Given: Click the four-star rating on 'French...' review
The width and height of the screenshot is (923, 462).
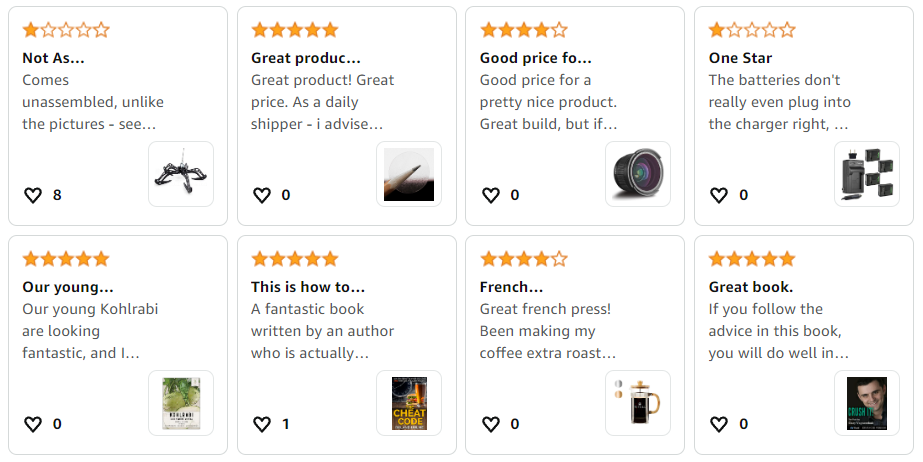Looking at the screenshot, I should coord(523,259).
